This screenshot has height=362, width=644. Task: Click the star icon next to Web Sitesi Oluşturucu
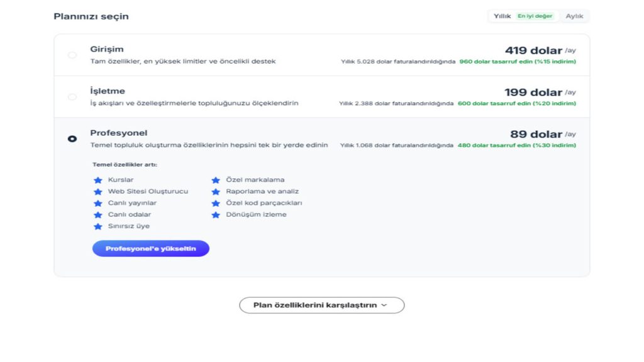pos(97,192)
